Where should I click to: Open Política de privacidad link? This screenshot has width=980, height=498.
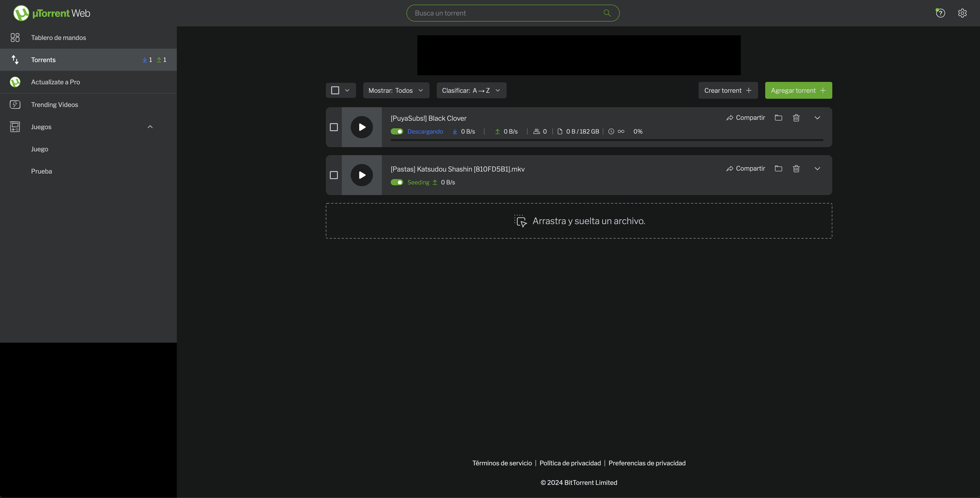(x=570, y=463)
